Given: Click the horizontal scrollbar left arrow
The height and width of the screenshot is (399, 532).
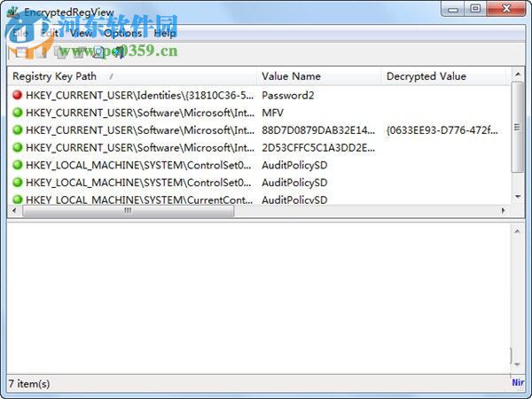Looking at the screenshot, I should [14, 211].
